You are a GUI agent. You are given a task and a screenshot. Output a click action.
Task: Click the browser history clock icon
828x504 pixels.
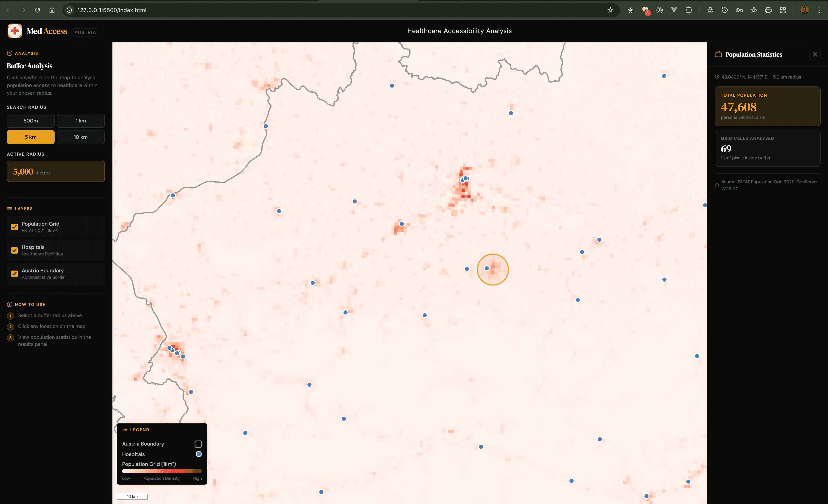[x=724, y=10]
